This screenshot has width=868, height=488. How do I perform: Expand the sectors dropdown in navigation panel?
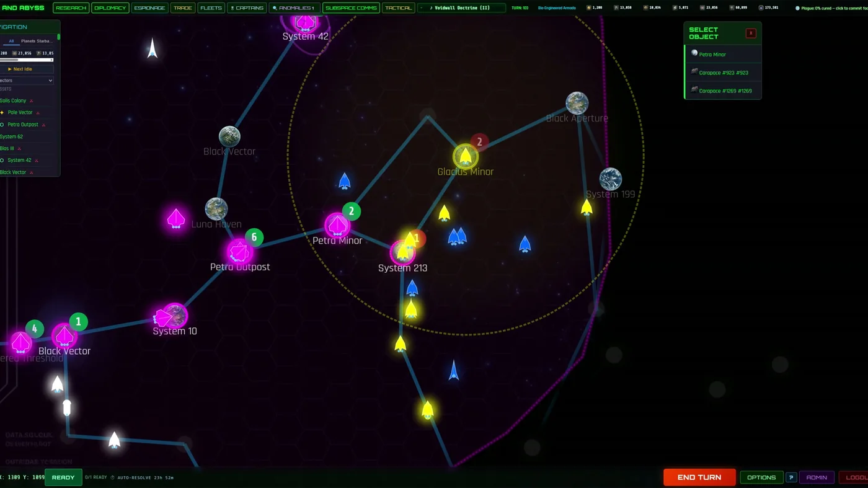[27, 81]
